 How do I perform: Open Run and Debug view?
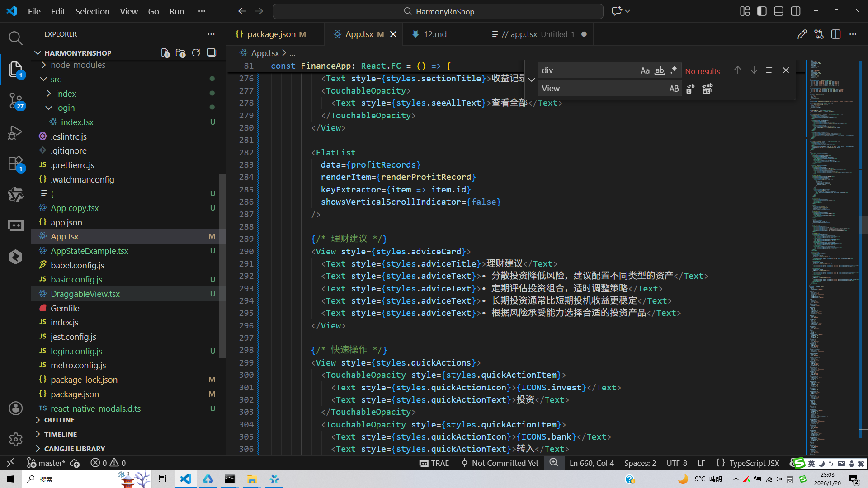pyautogui.click(x=15, y=132)
